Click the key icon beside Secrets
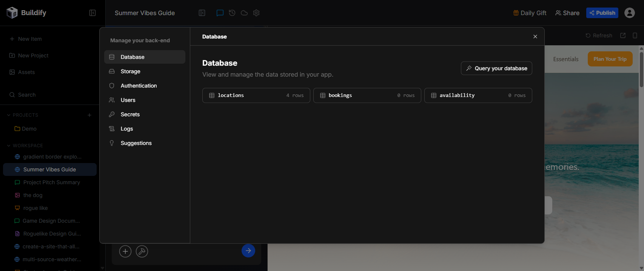The image size is (644, 271). (112, 114)
